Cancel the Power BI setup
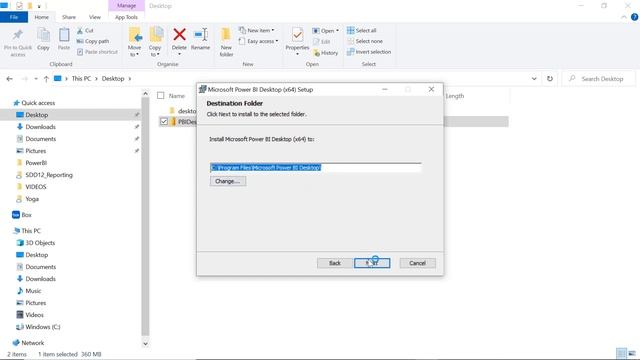 coord(418,263)
